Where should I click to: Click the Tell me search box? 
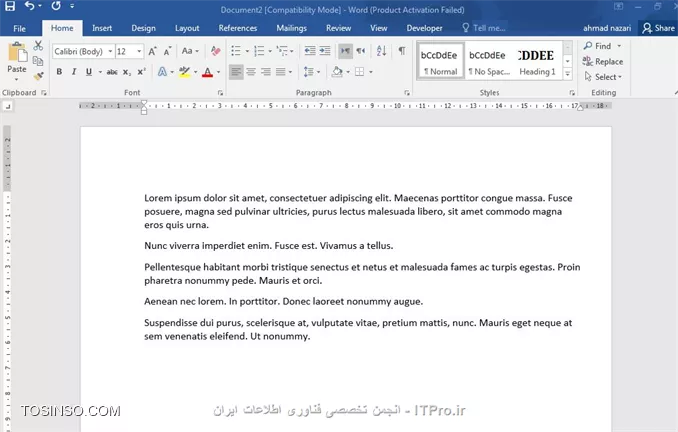(484, 29)
